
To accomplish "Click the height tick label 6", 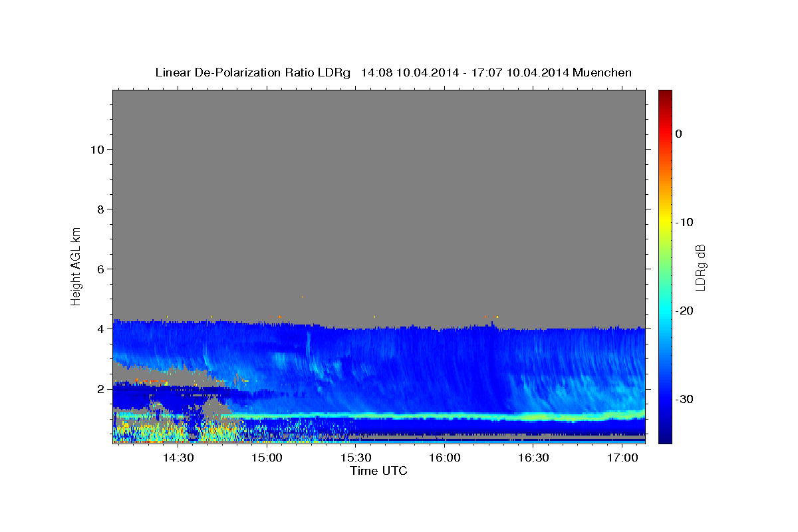I will pos(100,269).
